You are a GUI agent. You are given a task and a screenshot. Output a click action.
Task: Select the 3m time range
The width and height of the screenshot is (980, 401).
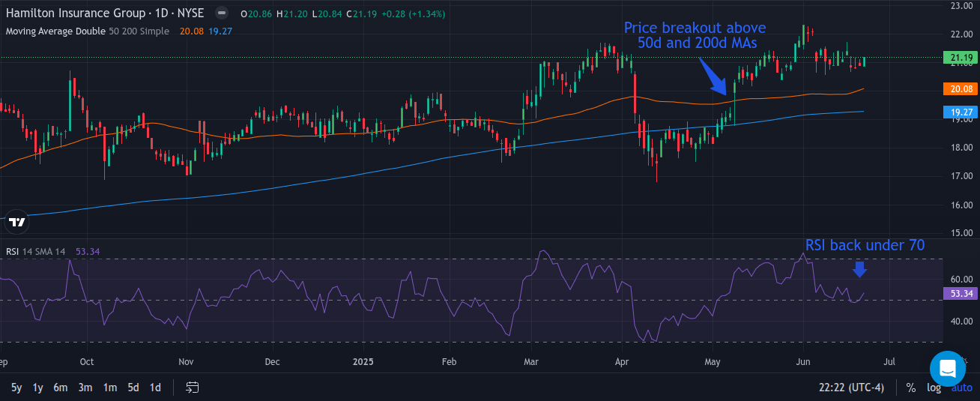[x=85, y=388]
